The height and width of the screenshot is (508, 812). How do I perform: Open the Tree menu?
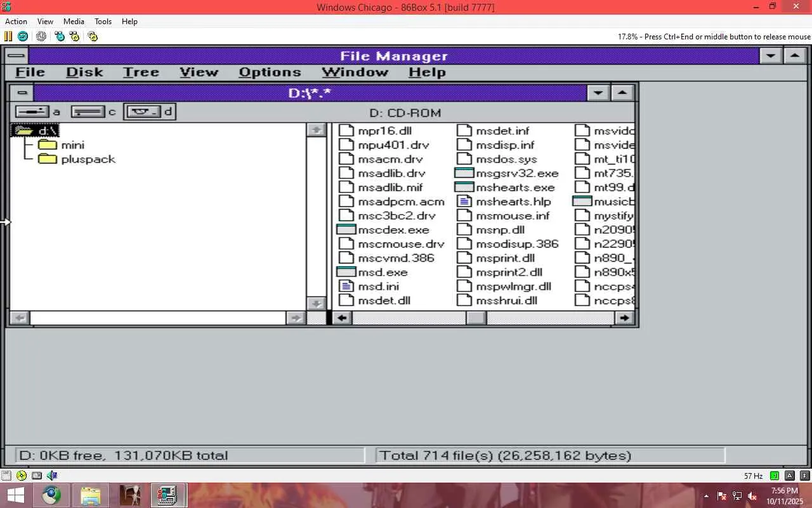point(141,72)
